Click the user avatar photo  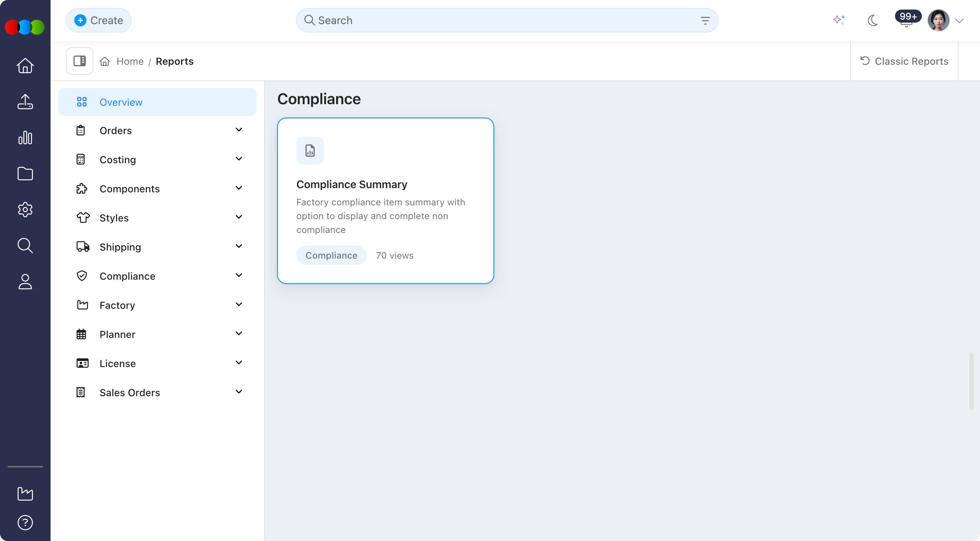coord(939,20)
